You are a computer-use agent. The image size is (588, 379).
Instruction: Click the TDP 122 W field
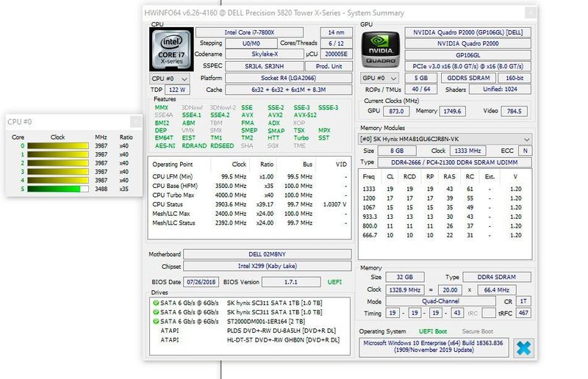pos(177,90)
